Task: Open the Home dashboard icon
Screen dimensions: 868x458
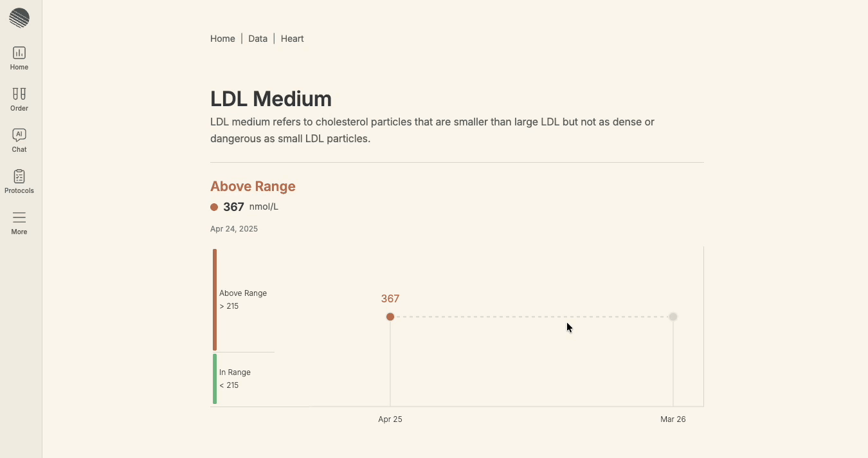Action: (x=19, y=53)
